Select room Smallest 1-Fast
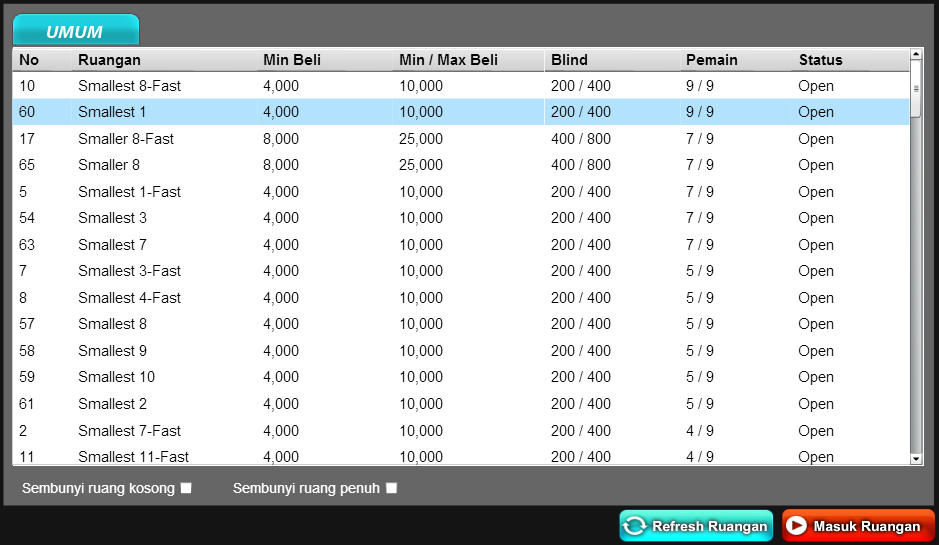Screen dimensions: 939x545 (461, 192)
